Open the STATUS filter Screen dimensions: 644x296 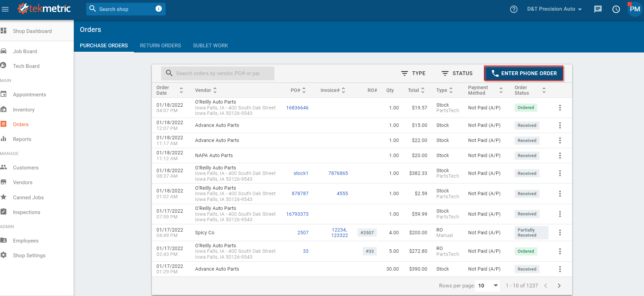click(457, 73)
